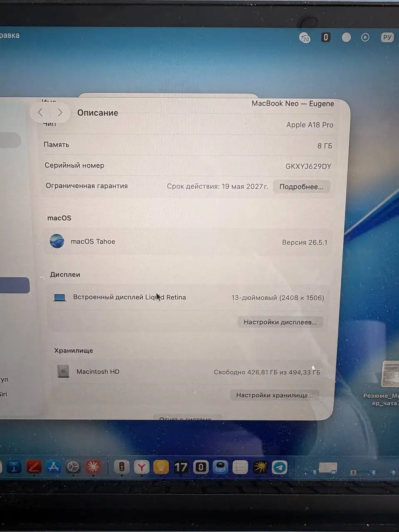The height and width of the screenshot is (532, 399).
Task: Open the blue round app in Dock
Action: (220, 467)
